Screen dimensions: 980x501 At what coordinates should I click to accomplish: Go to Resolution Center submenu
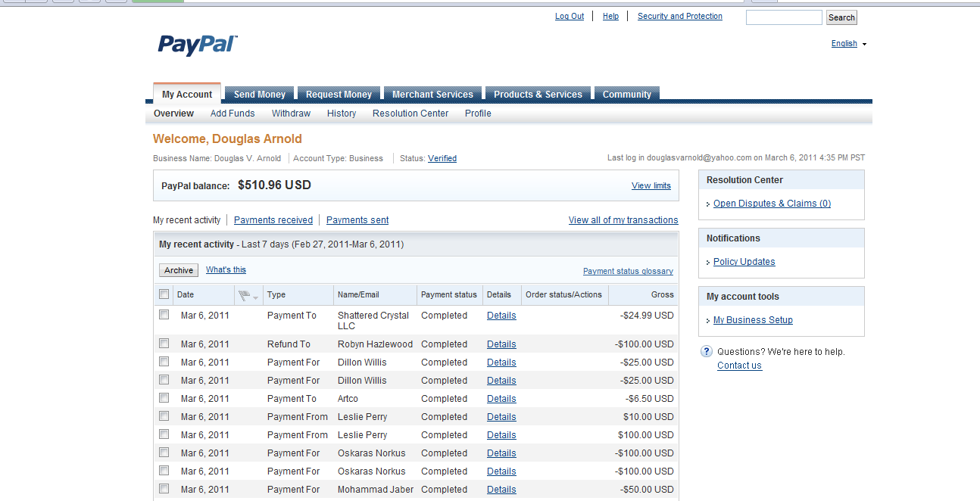point(410,114)
